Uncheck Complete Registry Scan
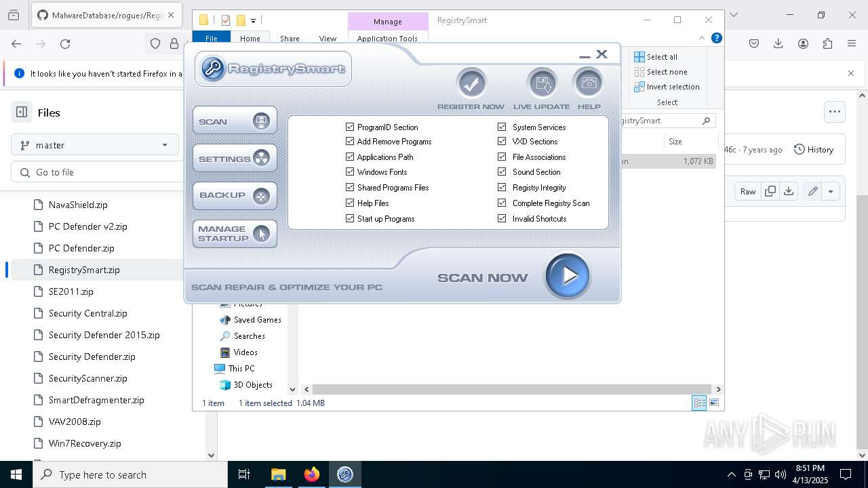The image size is (868, 488). [502, 203]
